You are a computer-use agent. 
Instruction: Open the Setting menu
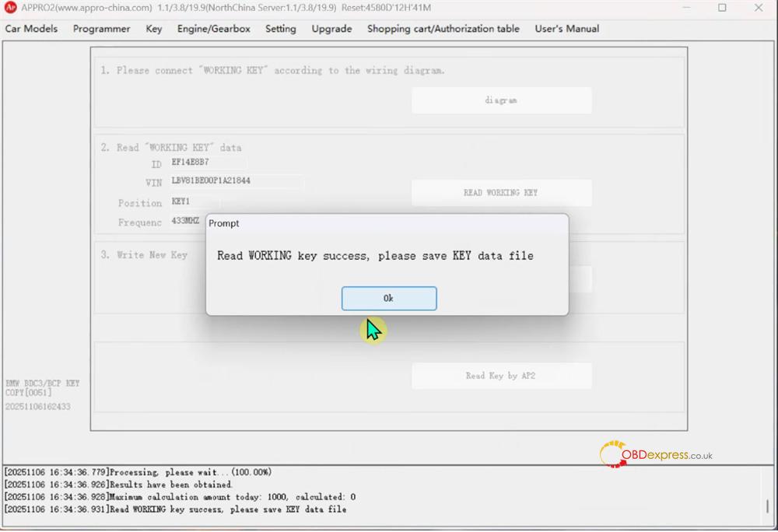[x=281, y=29]
